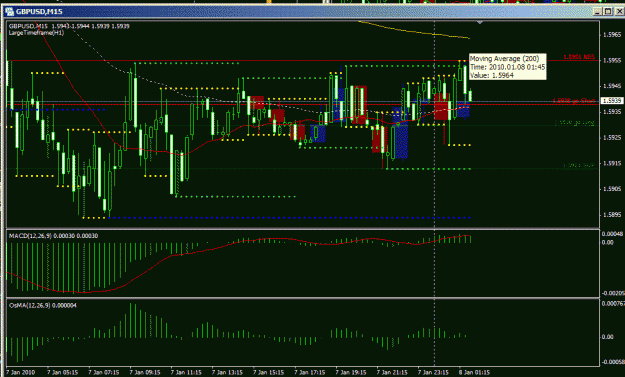Viewport: 625px width, 377px height.
Task: Click time axis label 7 Jan 13:15
Action: [227, 372]
